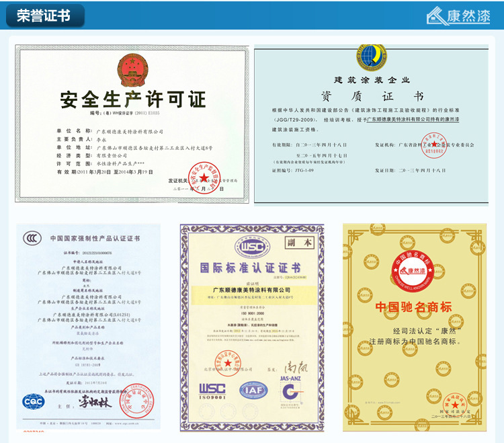Click the WSC ISO9001 logo at bottom
The width and height of the screenshot is (504, 443).
tap(212, 391)
